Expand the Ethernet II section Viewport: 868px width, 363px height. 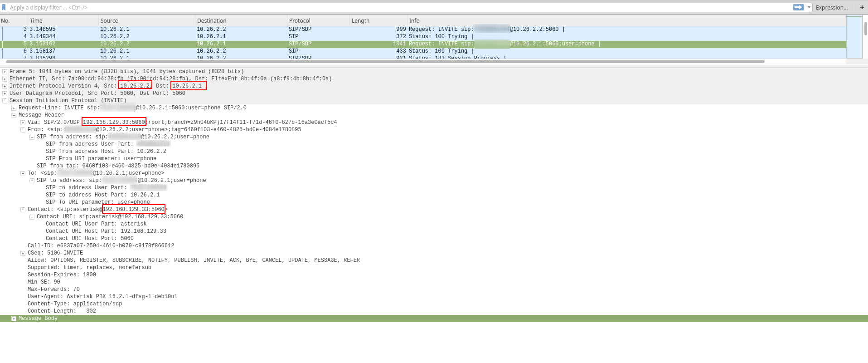(x=5, y=79)
